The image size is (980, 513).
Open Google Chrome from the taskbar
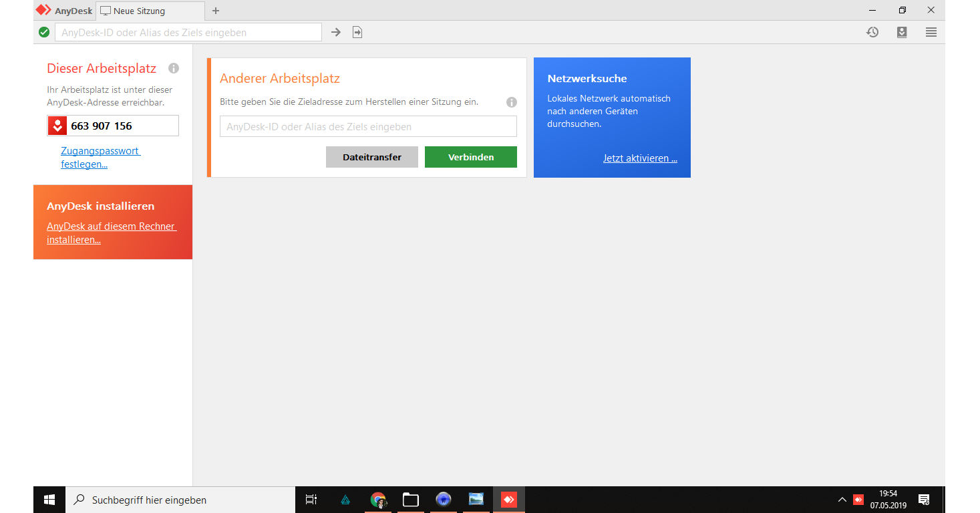(378, 500)
